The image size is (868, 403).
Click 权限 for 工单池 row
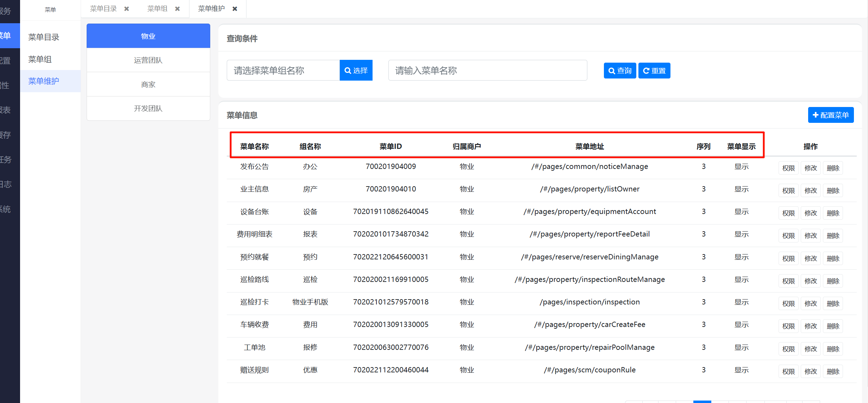click(x=788, y=349)
